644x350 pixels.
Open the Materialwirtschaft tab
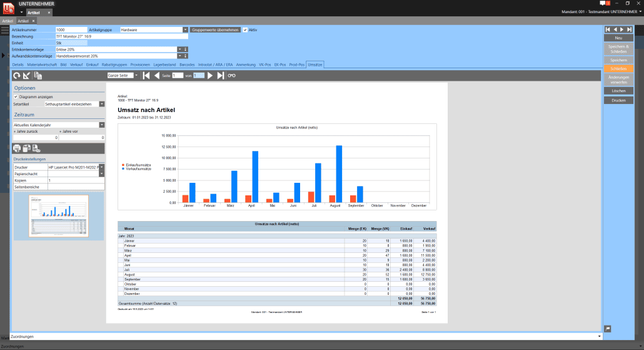[43, 64]
